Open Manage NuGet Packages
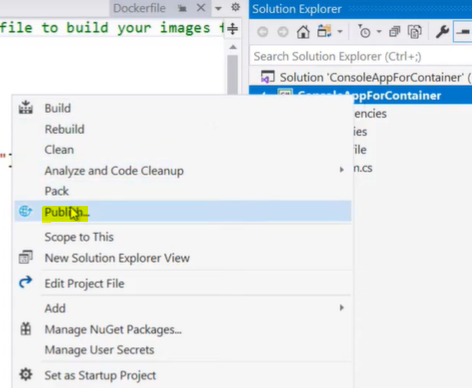 coord(113,329)
